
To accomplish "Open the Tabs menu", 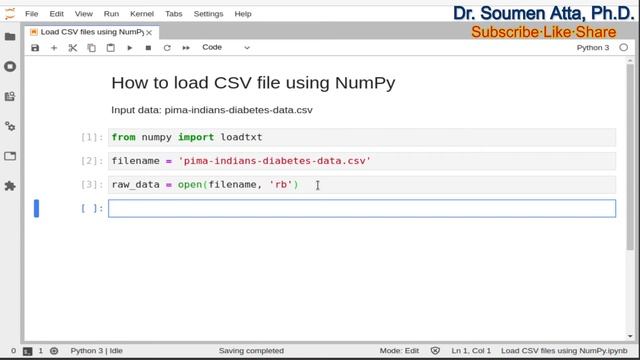I will [173, 14].
